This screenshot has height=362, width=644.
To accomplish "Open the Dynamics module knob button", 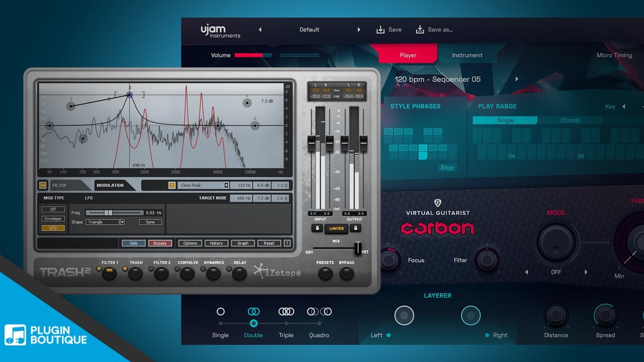I will click(x=213, y=274).
